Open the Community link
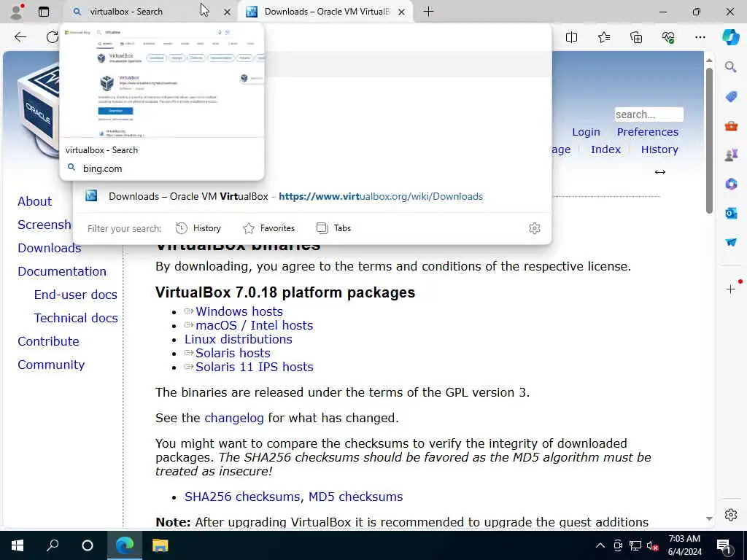 [51, 365]
